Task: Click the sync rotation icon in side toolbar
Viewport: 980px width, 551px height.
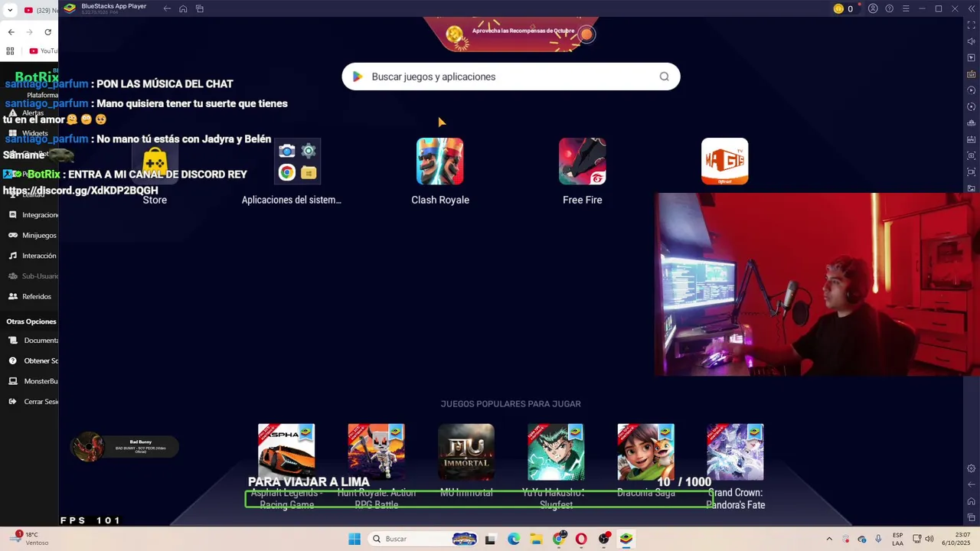Action: pyautogui.click(x=972, y=107)
